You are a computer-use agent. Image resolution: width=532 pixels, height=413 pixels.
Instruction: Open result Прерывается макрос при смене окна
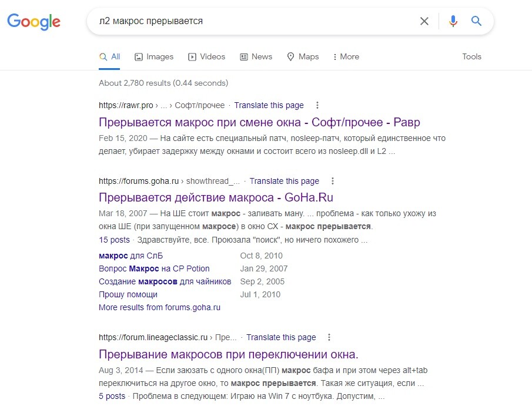tap(259, 122)
